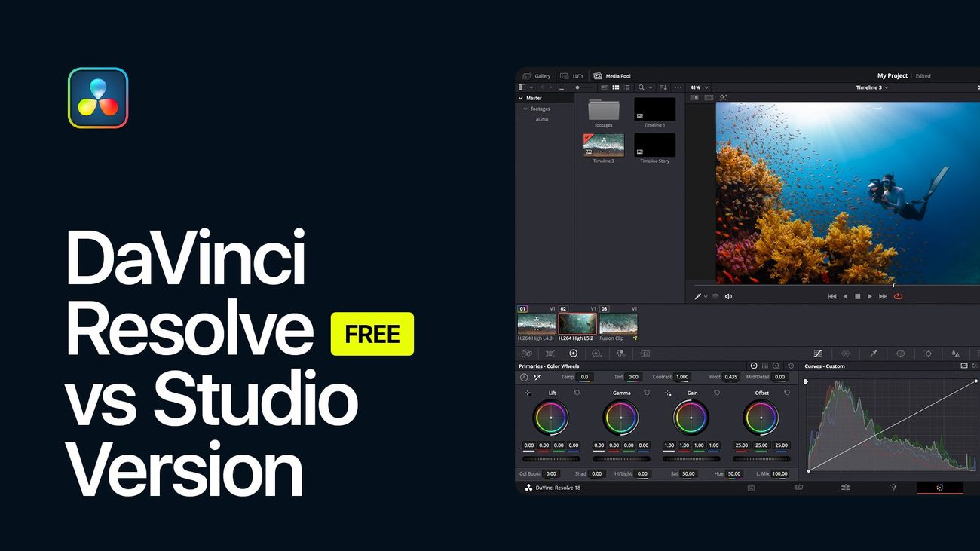Image resolution: width=980 pixels, height=551 pixels.
Task: Jump to the first frame
Action: (x=832, y=296)
